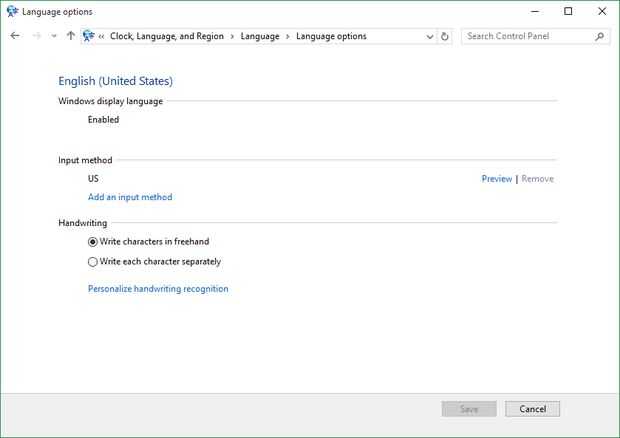Viewport: 620px width, 438px height.
Task: Click the Control Panel address bar icon
Action: pos(88,36)
